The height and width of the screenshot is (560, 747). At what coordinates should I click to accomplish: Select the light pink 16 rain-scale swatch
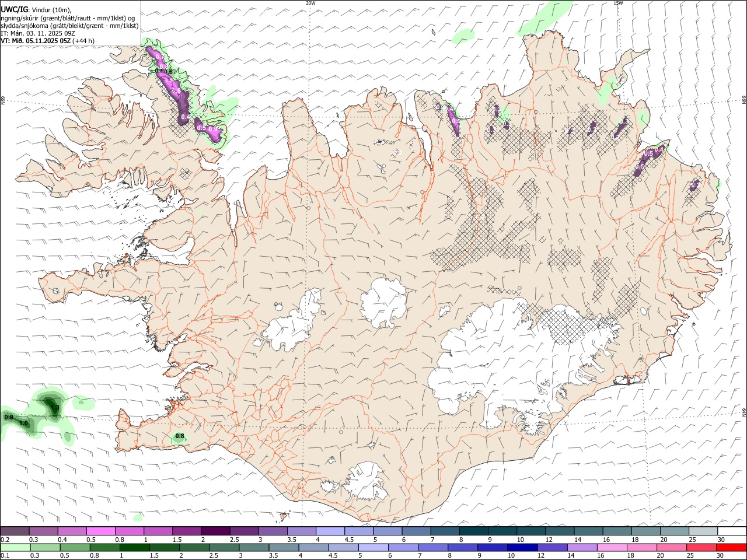(x=612, y=548)
